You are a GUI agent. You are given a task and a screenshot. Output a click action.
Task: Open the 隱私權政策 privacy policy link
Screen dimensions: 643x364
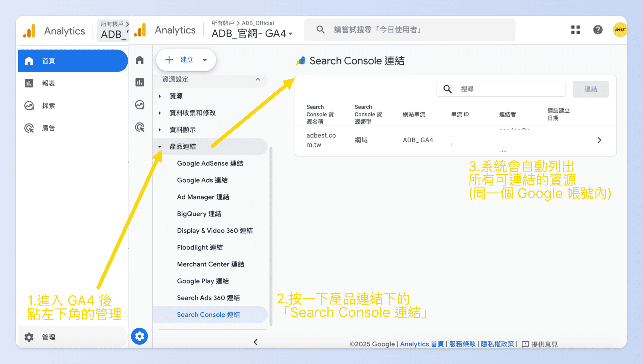(498, 344)
